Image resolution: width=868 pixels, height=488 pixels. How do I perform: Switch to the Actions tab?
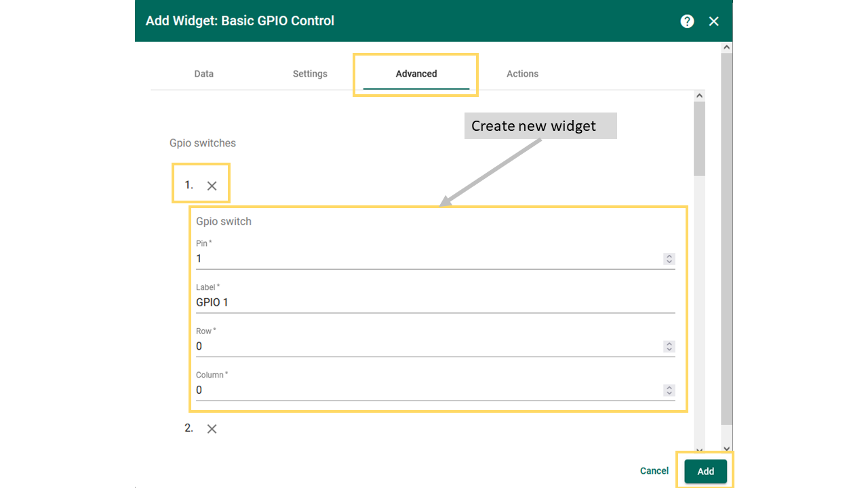522,74
